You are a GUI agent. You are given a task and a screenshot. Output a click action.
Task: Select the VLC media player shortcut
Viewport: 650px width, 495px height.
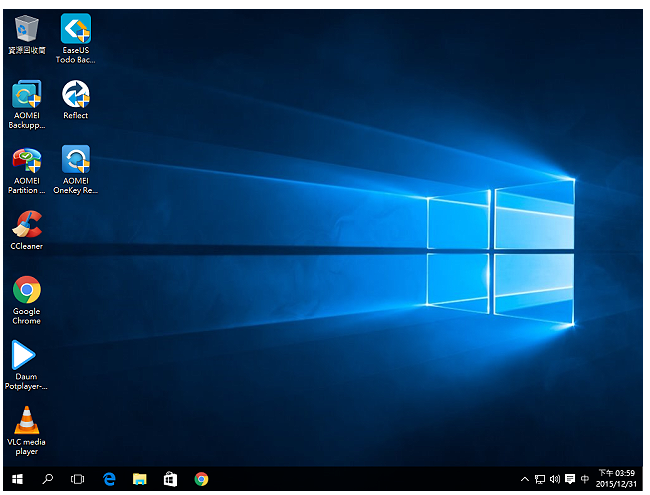click(27, 431)
